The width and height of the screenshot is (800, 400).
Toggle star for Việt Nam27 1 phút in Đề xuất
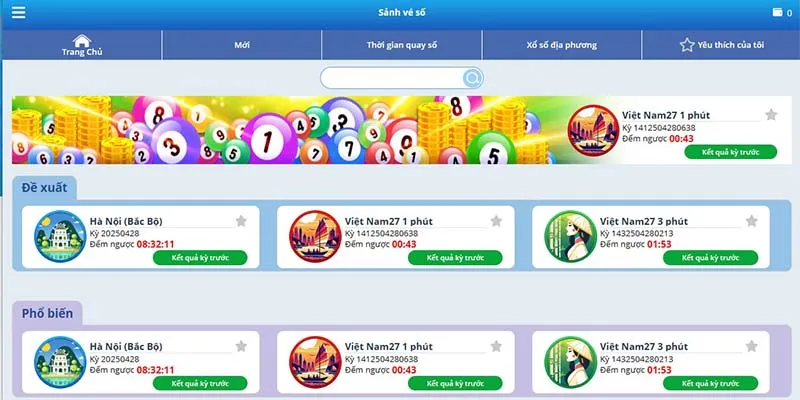496,221
